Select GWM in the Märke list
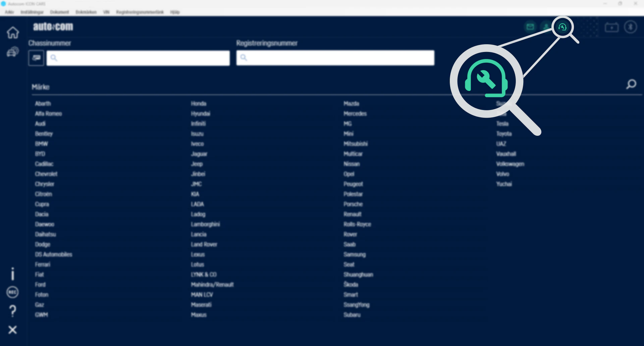 click(42, 315)
